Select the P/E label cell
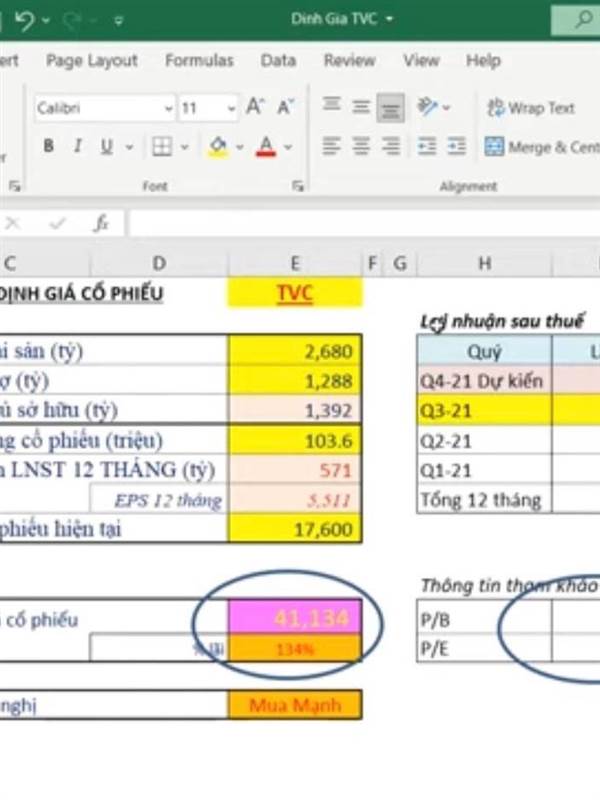The image size is (600, 800). click(484, 648)
